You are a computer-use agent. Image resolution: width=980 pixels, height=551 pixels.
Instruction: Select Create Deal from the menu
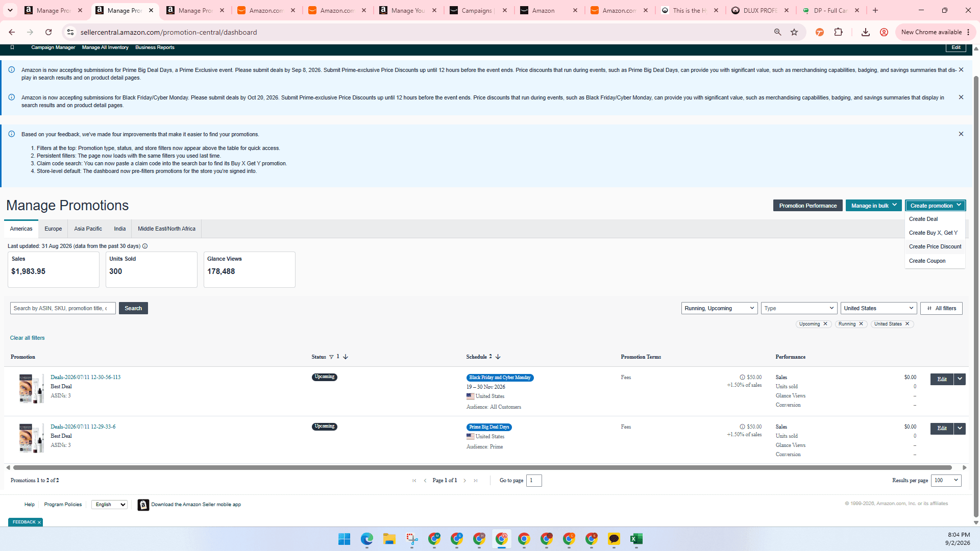pyautogui.click(x=923, y=219)
